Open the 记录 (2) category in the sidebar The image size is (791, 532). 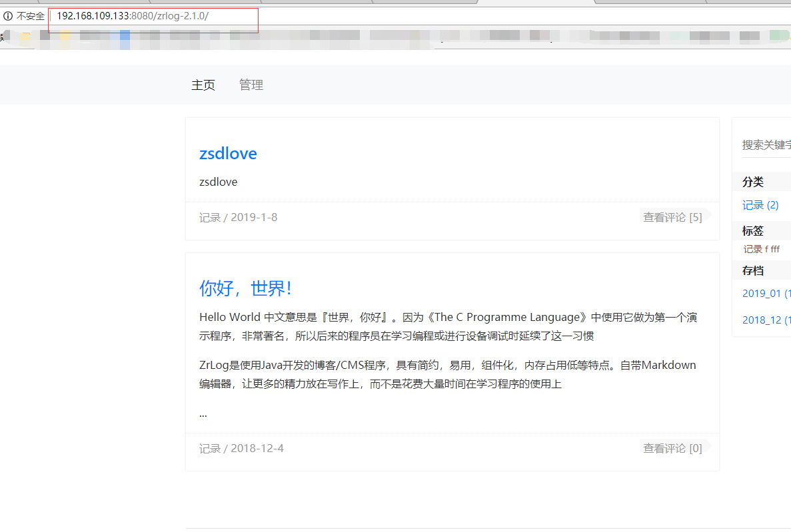coord(760,205)
